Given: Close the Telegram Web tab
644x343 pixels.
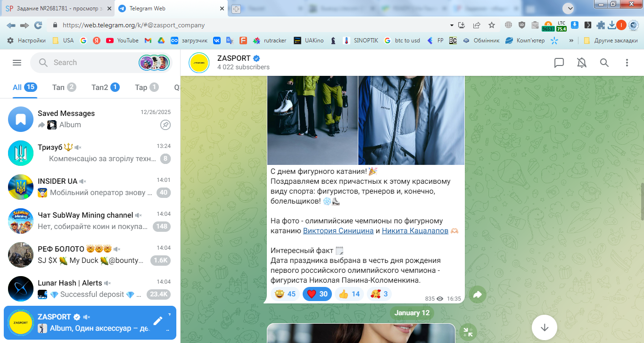Looking at the screenshot, I should click(222, 8).
